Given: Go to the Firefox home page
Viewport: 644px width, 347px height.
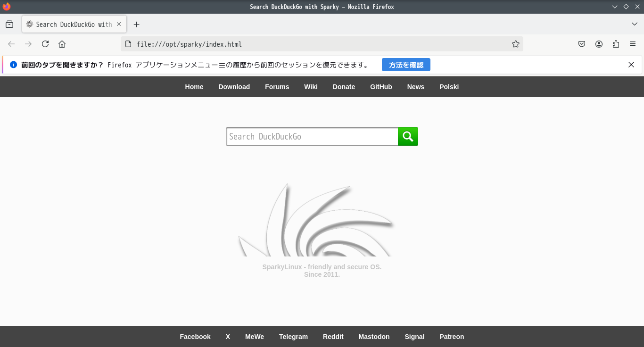Looking at the screenshot, I should point(62,44).
